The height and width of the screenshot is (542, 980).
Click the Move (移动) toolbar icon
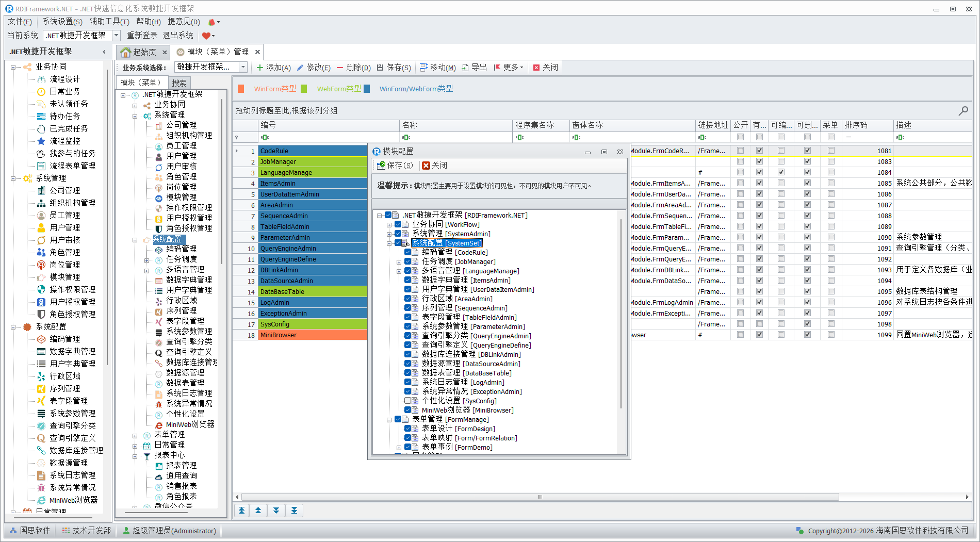coord(423,68)
